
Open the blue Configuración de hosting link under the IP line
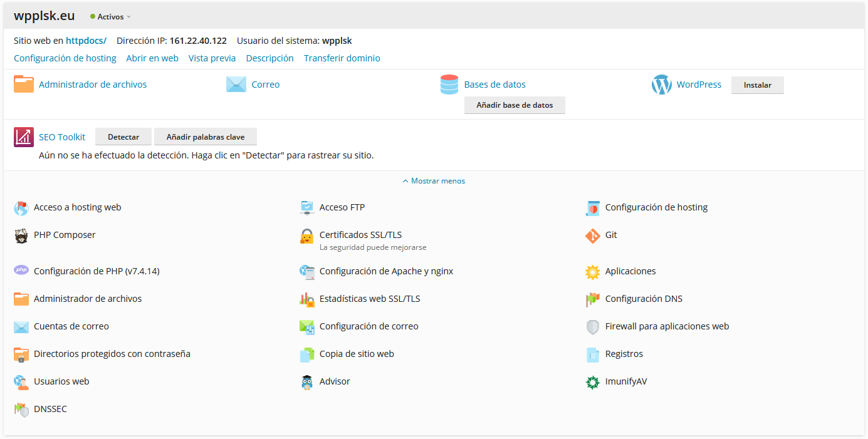click(x=65, y=58)
